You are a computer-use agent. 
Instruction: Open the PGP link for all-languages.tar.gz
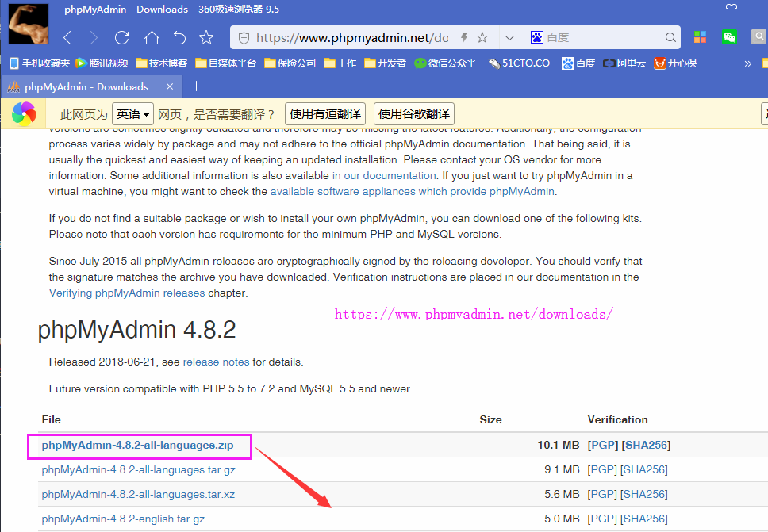602,470
